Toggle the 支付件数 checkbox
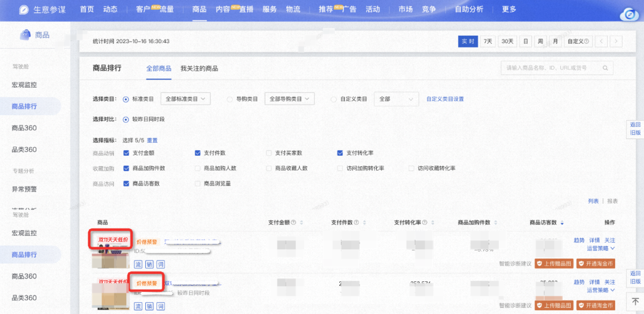This screenshot has width=644, height=314. (x=198, y=153)
